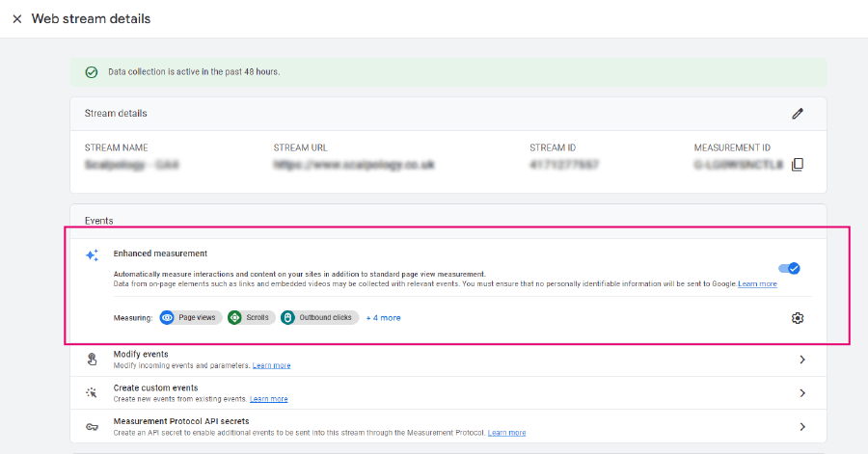Image resolution: width=868 pixels, height=454 pixels.
Task: Click the Stream details heading
Action: tap(116, 114)
